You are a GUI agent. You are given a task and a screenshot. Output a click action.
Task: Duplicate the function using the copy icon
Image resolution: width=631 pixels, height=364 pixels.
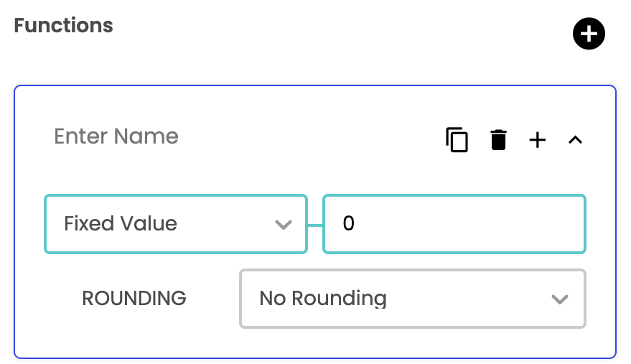click(x=457, y=140)
